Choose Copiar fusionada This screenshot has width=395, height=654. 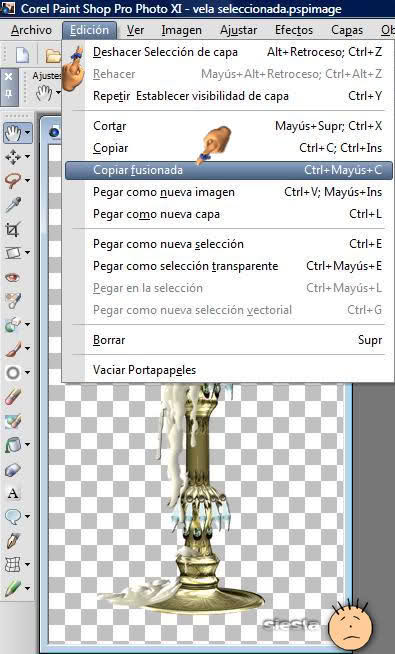coord(229,170)
